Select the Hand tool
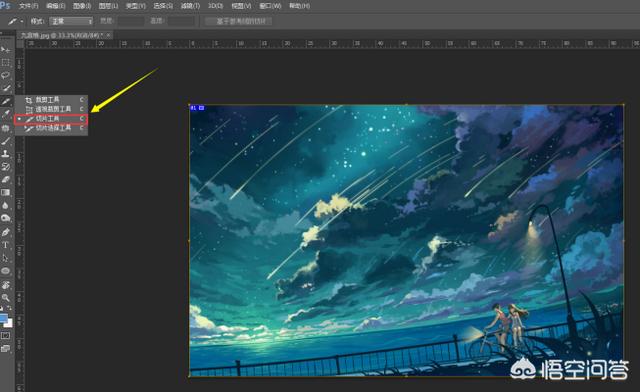This screenshot has width=640, height=392. [6, 285]
